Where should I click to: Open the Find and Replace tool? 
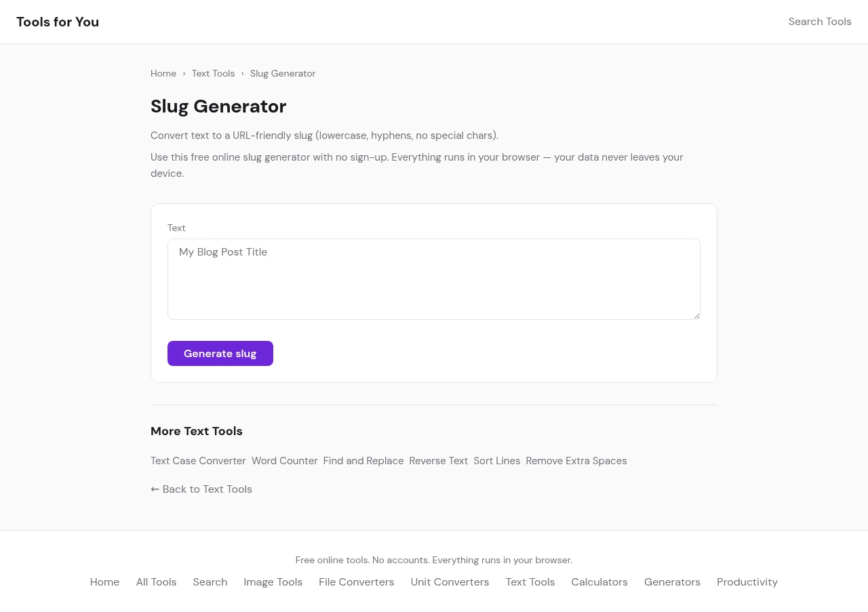tap(363, 461)
